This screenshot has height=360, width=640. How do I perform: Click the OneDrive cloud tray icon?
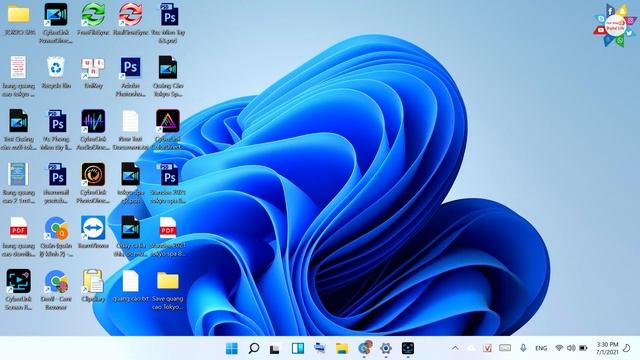coord(471,349)
